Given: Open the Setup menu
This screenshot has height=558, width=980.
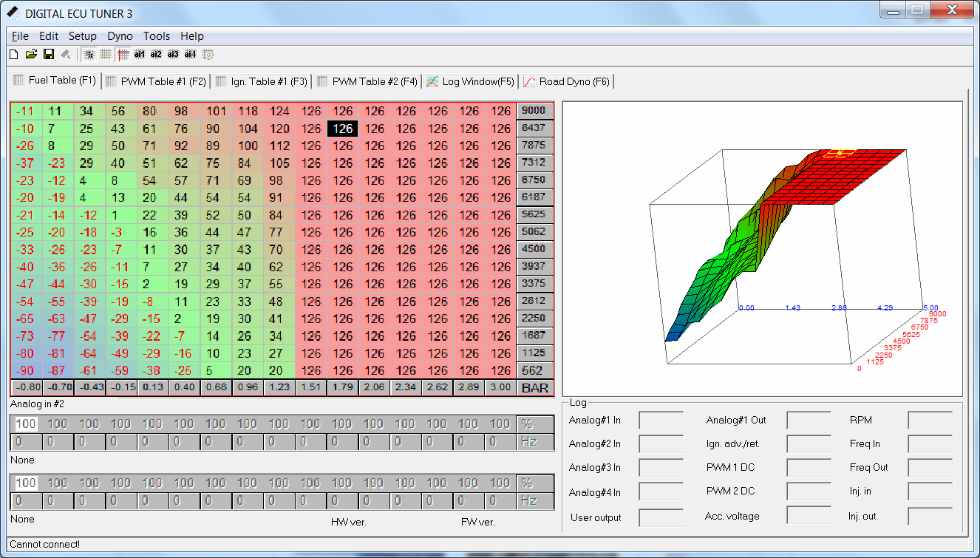Looking at the screenshot, I should [x=82, y=36].
